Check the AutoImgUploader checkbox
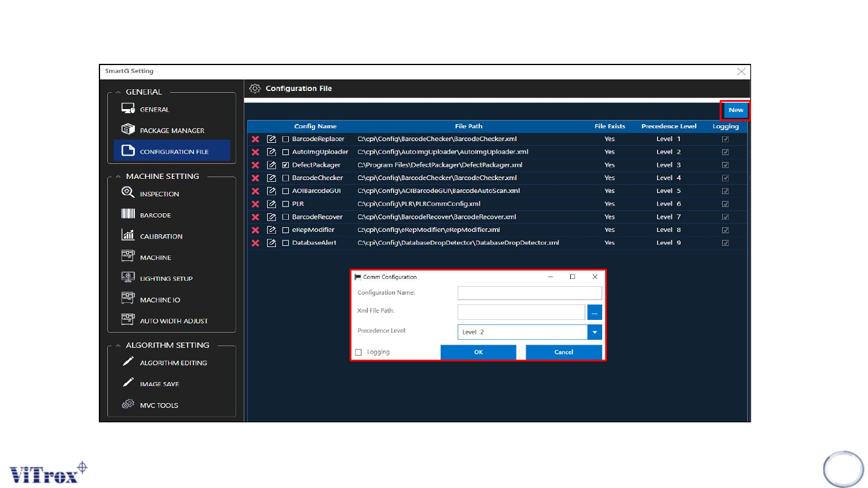The width and height of the screenshot is (868, 488). point(286,152)
